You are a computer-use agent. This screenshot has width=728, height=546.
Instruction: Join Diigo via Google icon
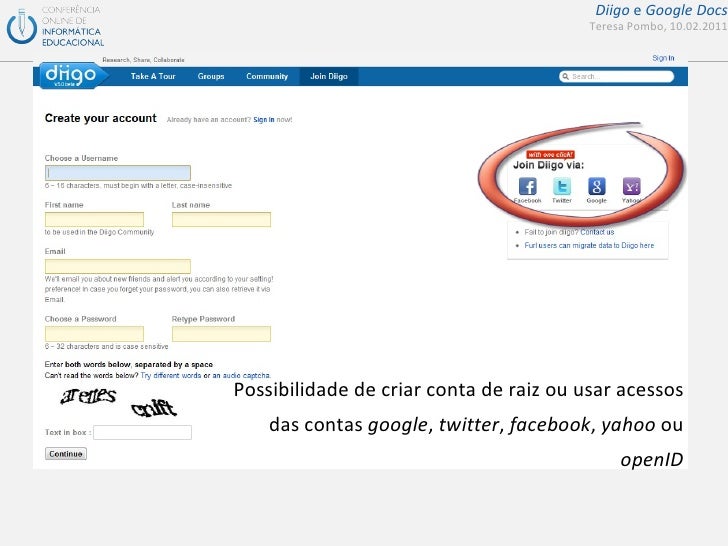pos(597,186)
